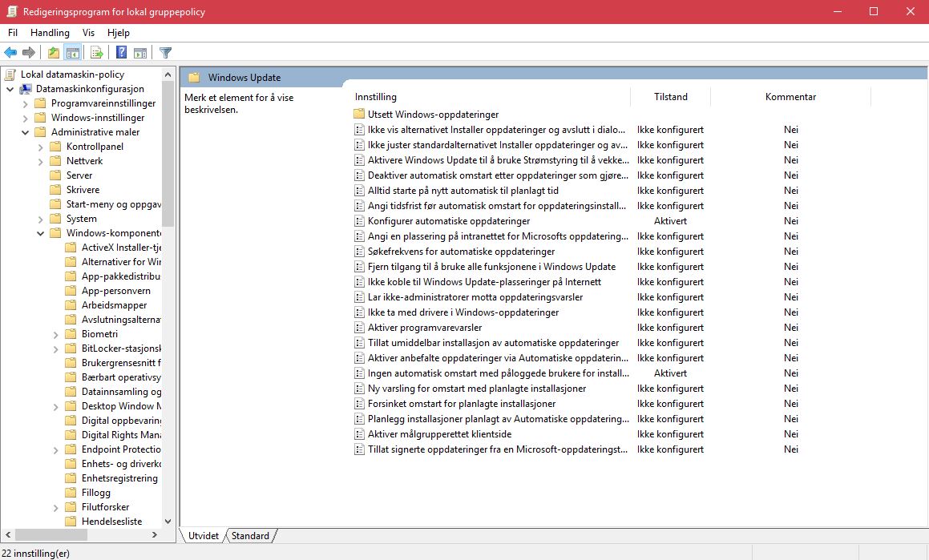Collapse the Datamaskinkonfigurasjon tree node
Screen dimensions: 929x560
(x=10, y=89)
